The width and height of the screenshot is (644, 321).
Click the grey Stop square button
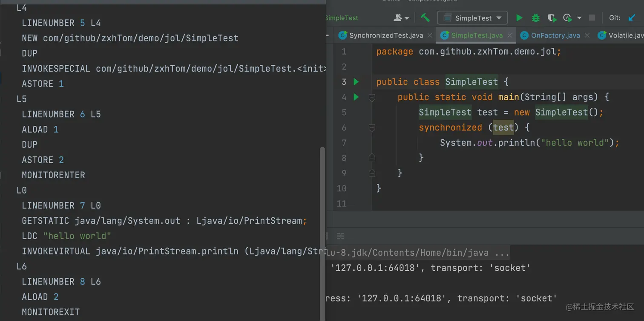point(592,18)
